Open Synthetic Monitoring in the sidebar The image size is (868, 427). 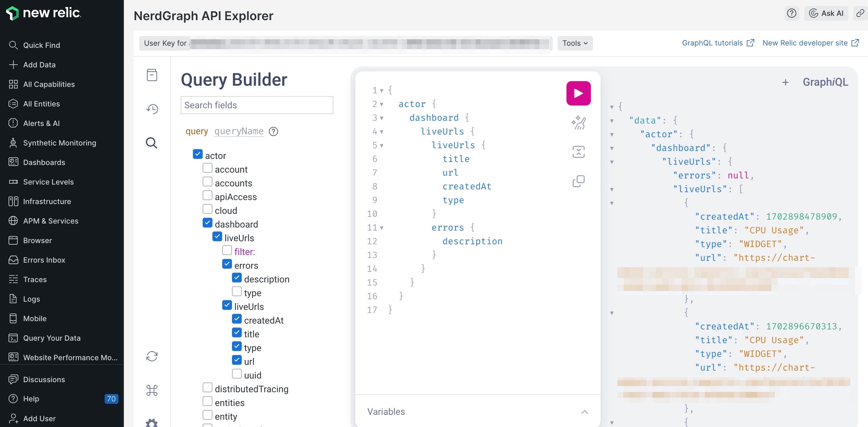59,143
